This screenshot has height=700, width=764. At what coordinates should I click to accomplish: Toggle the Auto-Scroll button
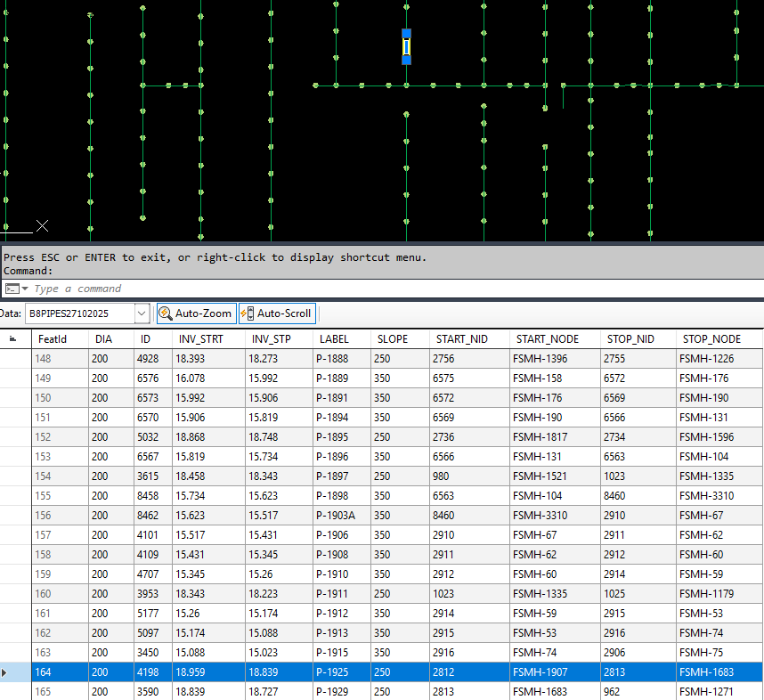coord(277,313)
